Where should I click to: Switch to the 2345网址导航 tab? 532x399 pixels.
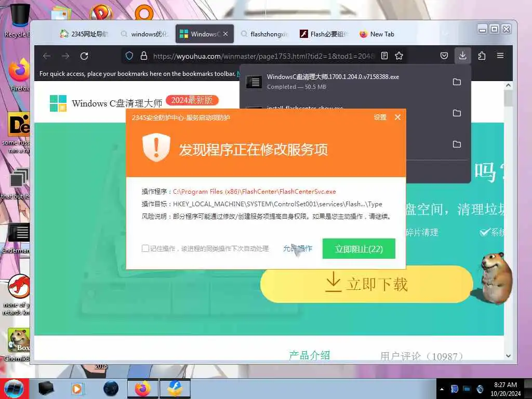click(x=84, y=34)
